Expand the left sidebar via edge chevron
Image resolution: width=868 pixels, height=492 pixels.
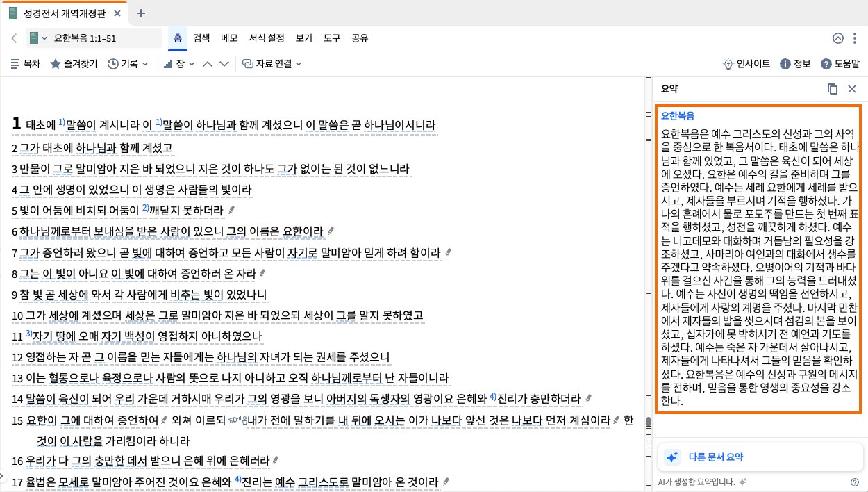coord(2,476)
